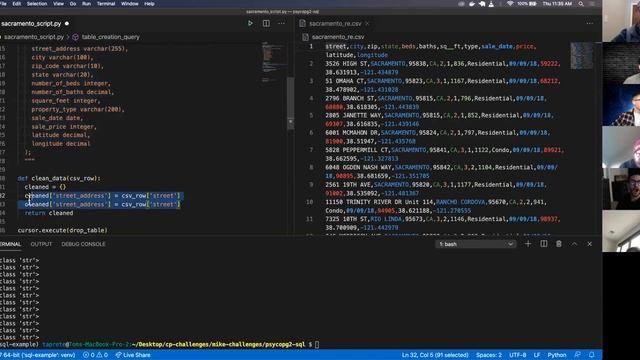Open the Run menu

87,4
